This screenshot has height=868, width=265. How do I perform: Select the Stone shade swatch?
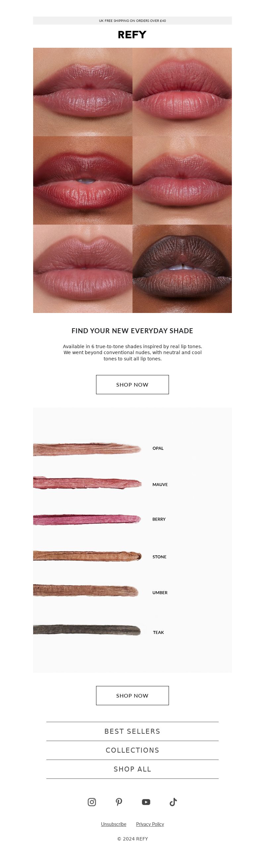click(x=87, y=556)
